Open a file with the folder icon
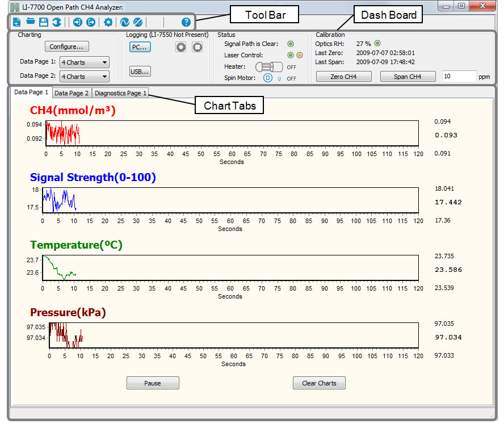The height and width of the screenshot is (428, 504). coord(30,23)
